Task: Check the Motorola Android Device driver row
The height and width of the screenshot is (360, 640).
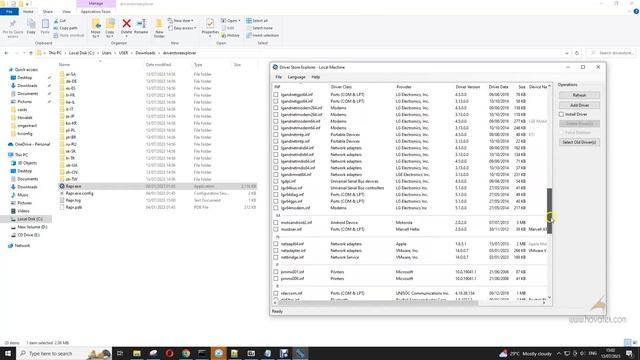Action: (276, 222)
